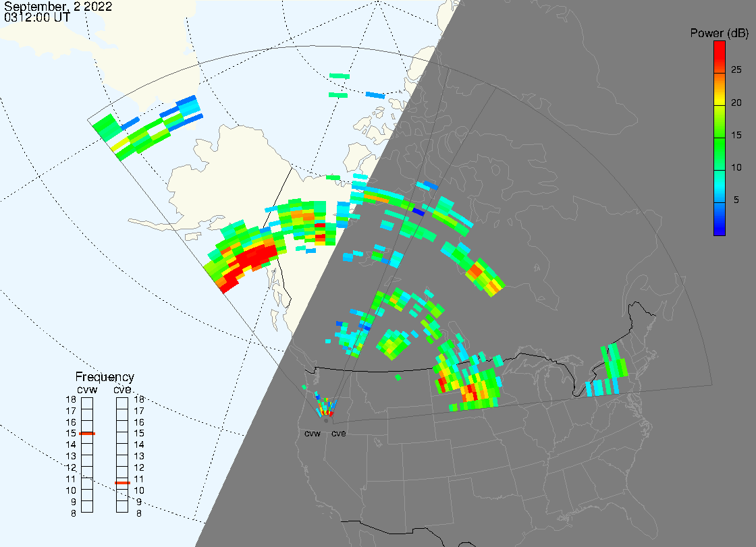Click the '18' tick left of the cvw frequency bar
Viewport: 756px width, 547px height.
(x=71, y=399)
